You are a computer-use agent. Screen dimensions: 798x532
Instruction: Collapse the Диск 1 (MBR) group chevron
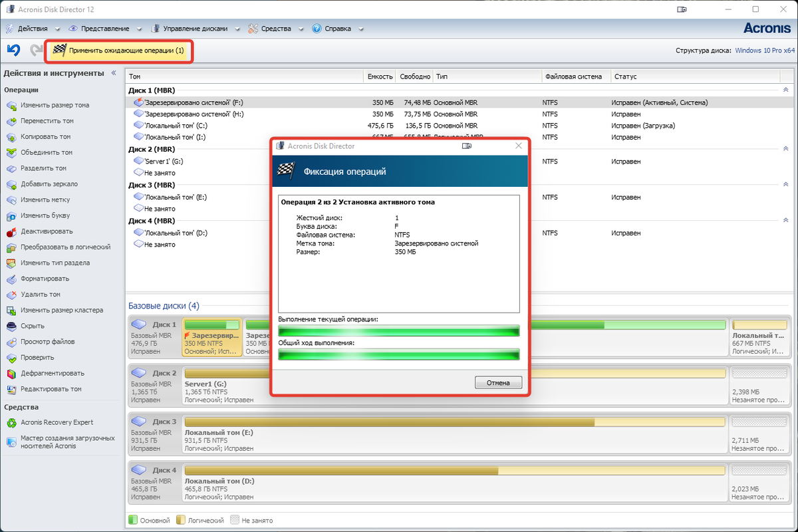click(x=785, y=90)
